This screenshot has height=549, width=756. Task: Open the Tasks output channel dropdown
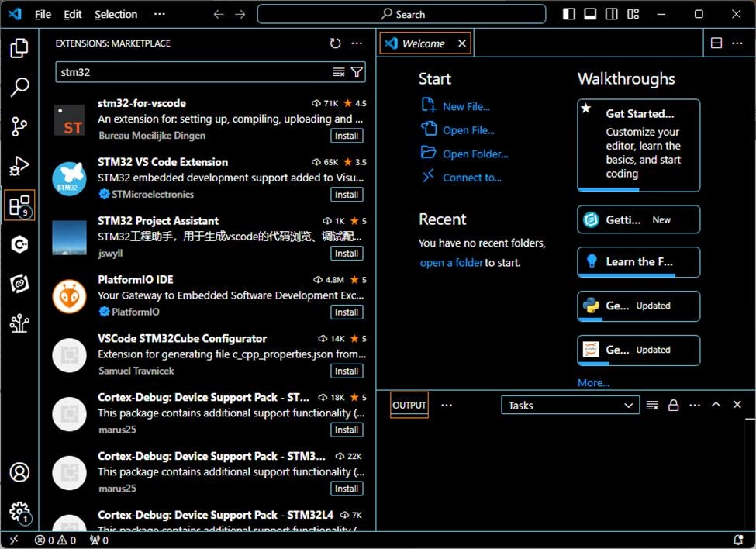pyautogui.click(x=571, y=406)
